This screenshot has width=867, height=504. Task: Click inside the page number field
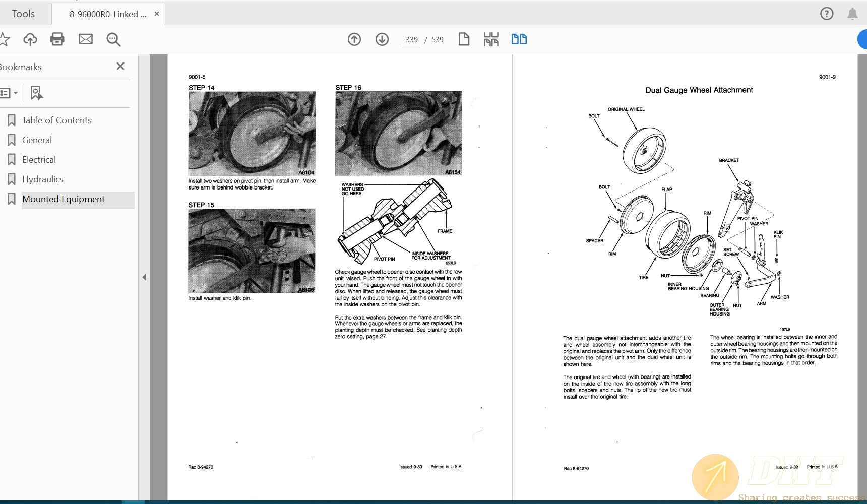(x=411, y=39)
